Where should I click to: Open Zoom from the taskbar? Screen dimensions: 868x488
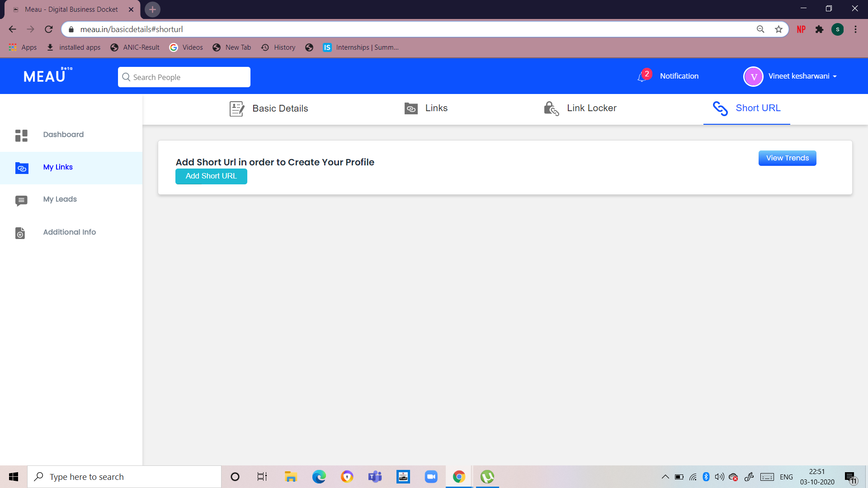point(431,477)
